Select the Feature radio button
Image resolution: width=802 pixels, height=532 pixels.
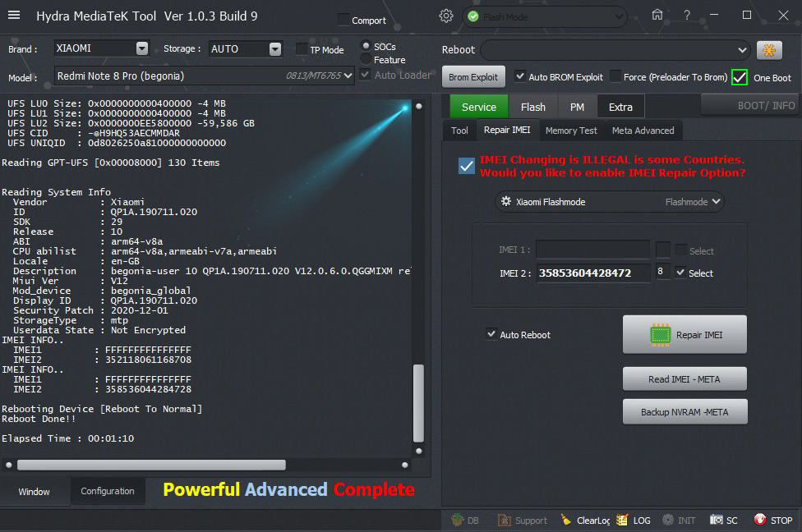366,59
